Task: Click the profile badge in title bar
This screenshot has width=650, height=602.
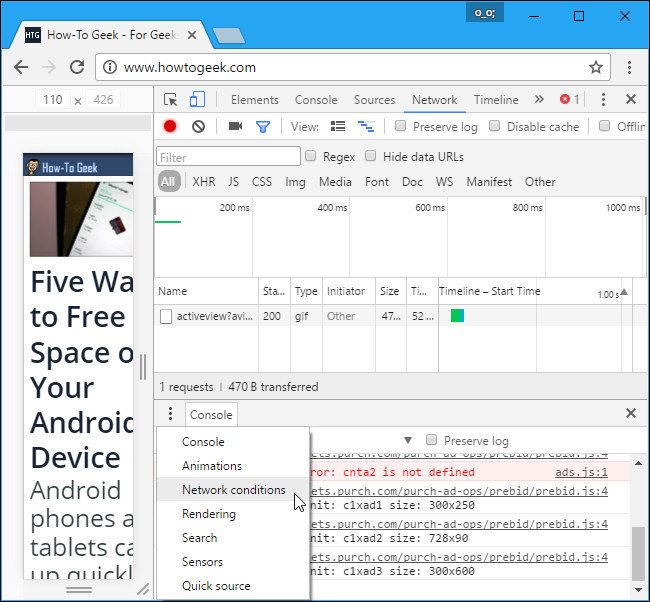Action: pyautogui.click(x=485, y=13)
